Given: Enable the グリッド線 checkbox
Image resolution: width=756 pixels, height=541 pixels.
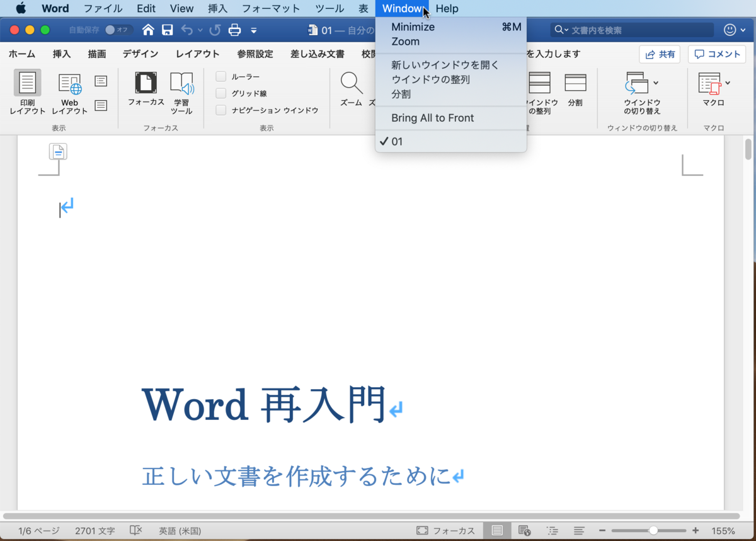Looking at the screenshot, I should click(221, 93).
